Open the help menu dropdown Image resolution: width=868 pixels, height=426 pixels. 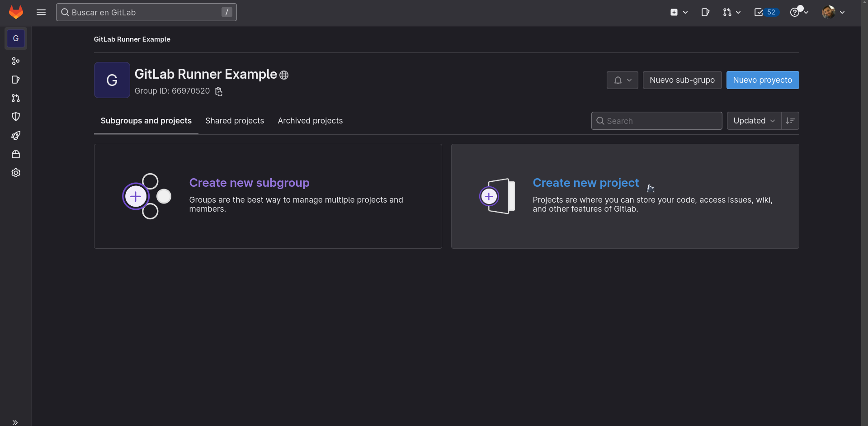(799, 12)
